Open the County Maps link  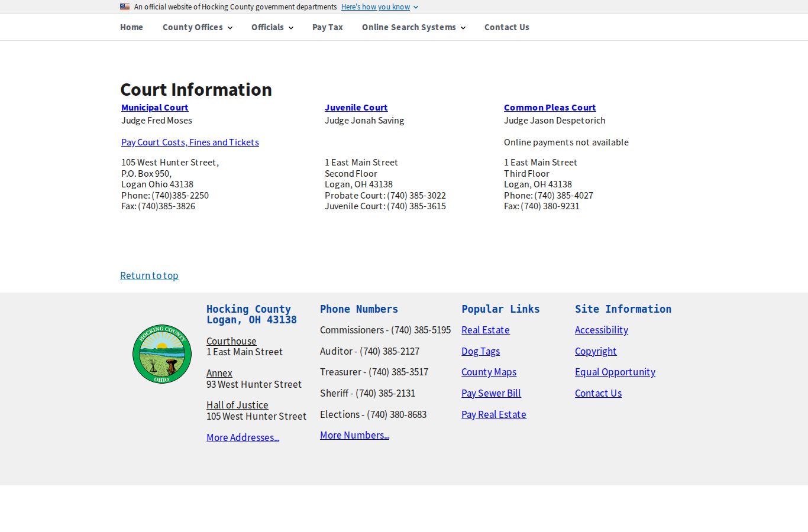(489, 372)
